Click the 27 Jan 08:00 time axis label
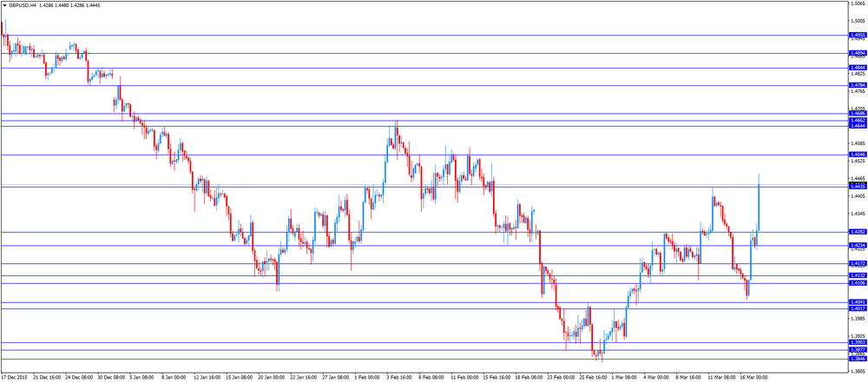This screenshot has height=383, width=868. pyautogui.click(x=334, y=377)
